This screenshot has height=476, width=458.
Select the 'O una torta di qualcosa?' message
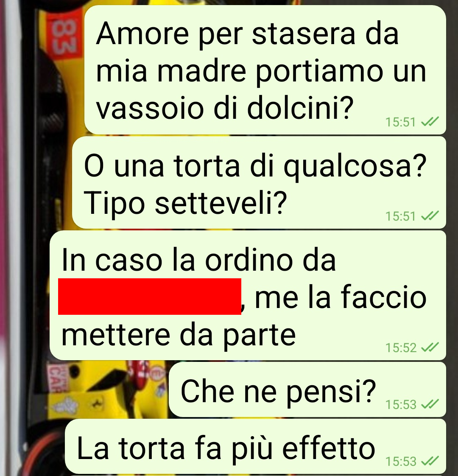[259, 182]
